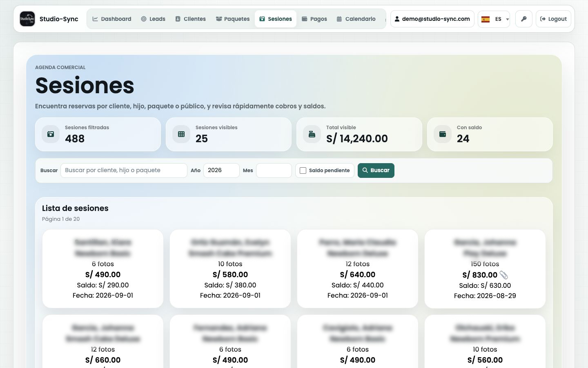Click the 'Saldo: S/ 290.00' text
The image size is (588, 368).
click(103, 285)
